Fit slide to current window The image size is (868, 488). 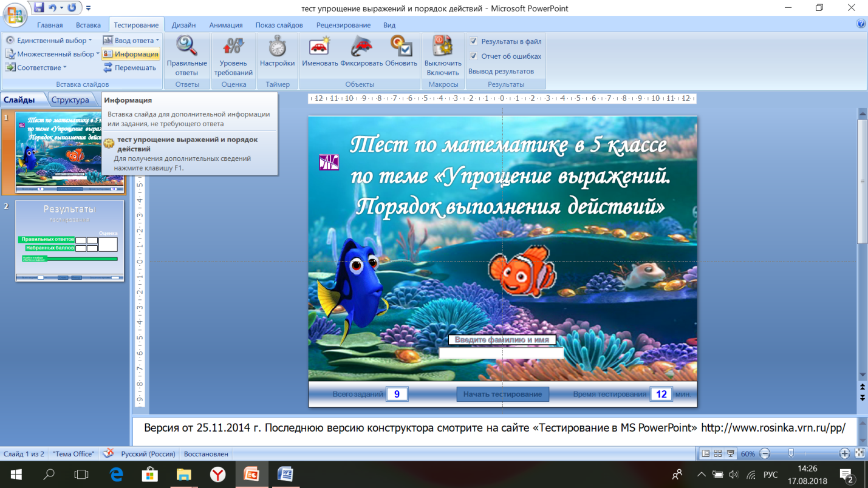pos(859,453)
